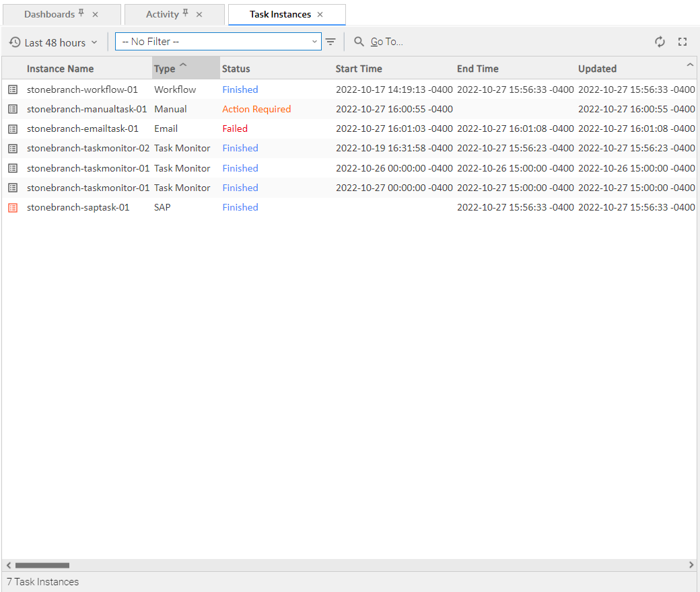Image resolution: width=700 pixels, height=592 pixels.
Task: Close the Task Instances tab
Action: (320, 14)
